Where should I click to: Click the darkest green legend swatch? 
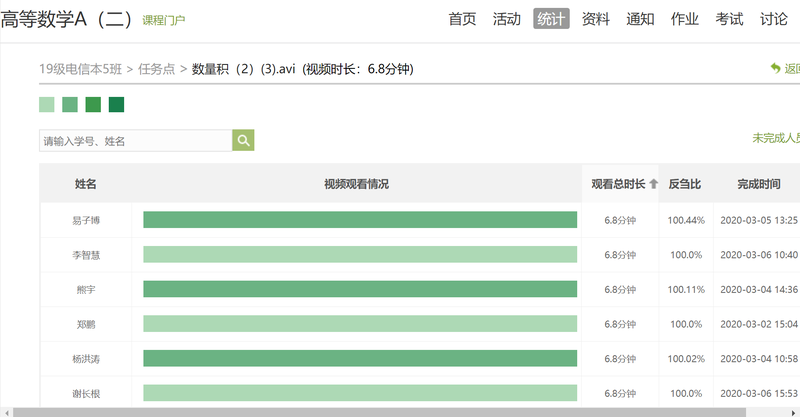[x=116, y=105]
